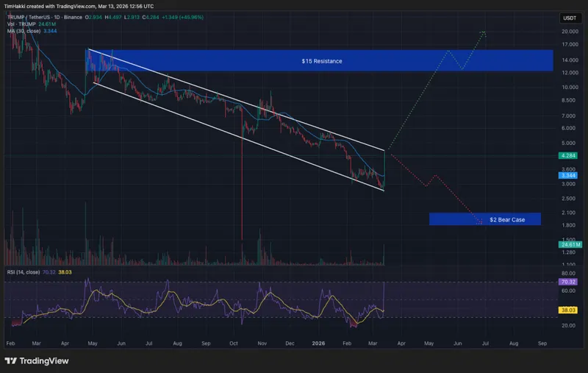Click the 20.000 price axis label
Image resolution: width=588 pixels, height=373 pixels.
[x=570, y=32]
